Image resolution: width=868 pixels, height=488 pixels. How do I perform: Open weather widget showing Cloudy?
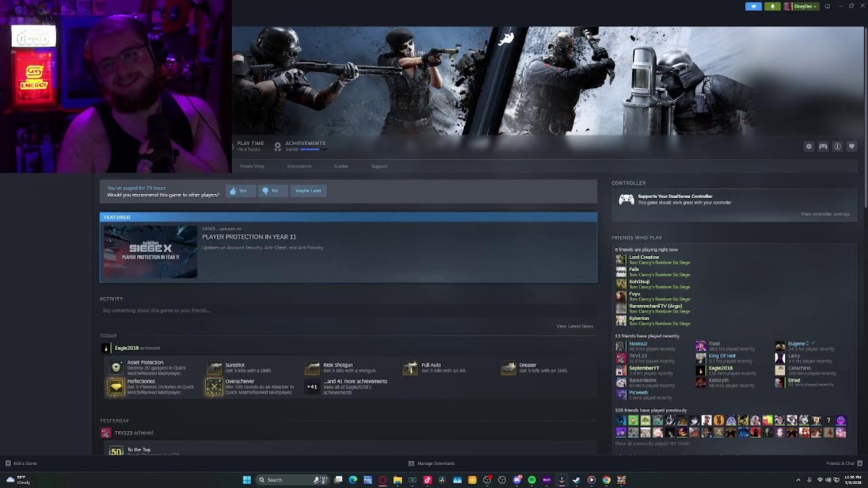pos(18,480)
